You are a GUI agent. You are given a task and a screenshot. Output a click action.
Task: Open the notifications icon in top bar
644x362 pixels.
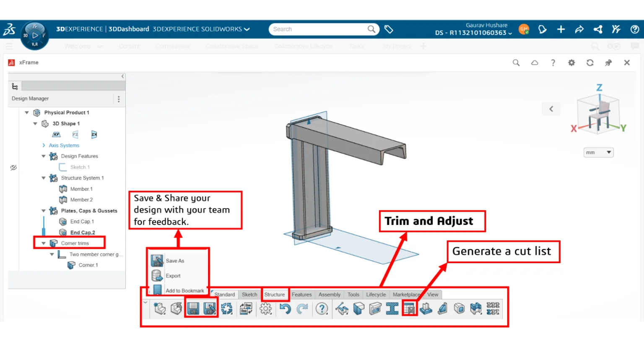(x=543, y=29)
